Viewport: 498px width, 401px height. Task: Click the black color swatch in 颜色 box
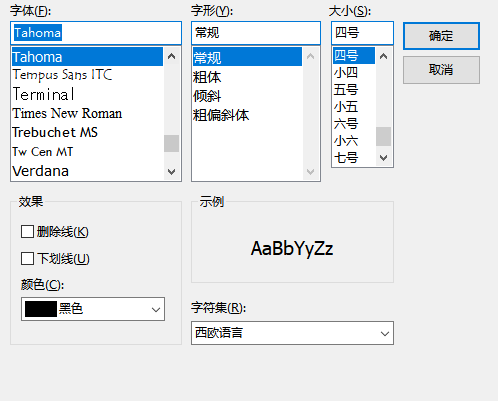click(x=41, y=309)
